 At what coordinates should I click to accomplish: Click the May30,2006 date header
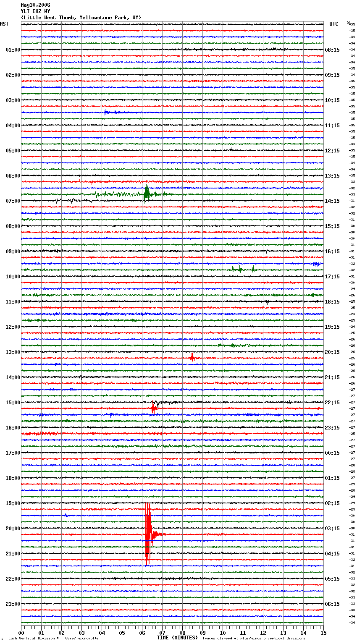click(35, 5)
